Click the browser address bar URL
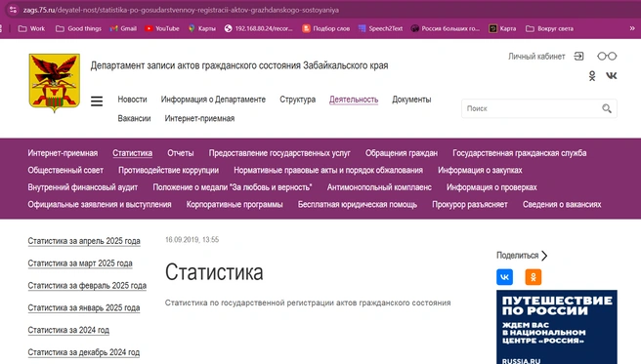Viewport: 641px width, 364px height. coord(181,10)
